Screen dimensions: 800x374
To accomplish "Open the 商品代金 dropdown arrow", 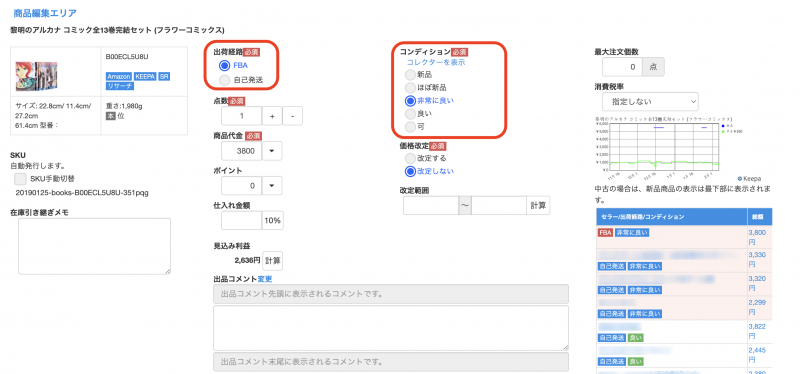I will point(272,151).
